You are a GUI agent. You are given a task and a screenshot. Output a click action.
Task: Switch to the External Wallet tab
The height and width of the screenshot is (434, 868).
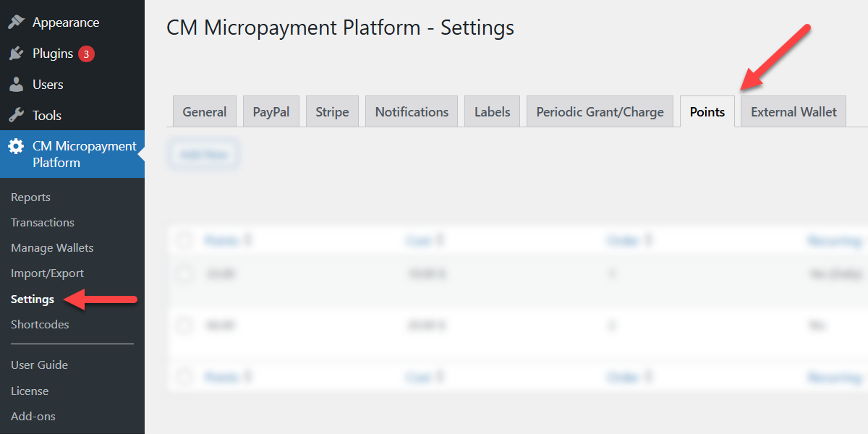pyautogui.click(x=793, y=111)
